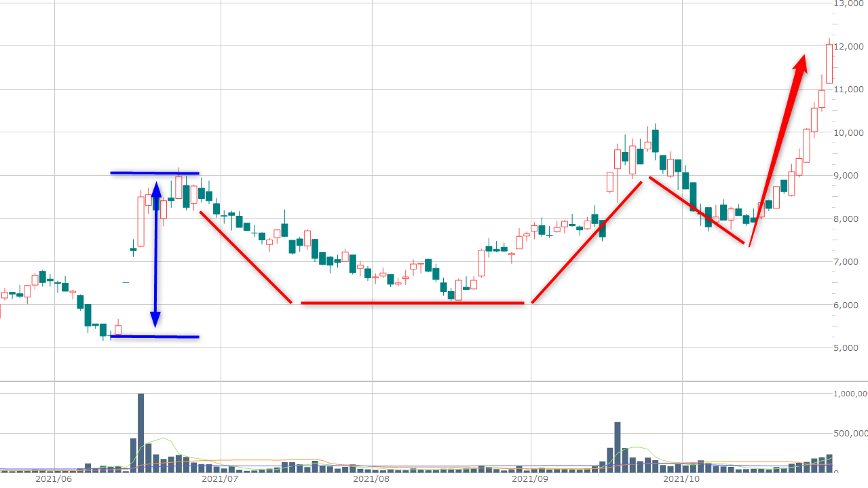Click the 2021/09 date label
This screenshot has height=488, width=868.
click(x=530, y=479)
